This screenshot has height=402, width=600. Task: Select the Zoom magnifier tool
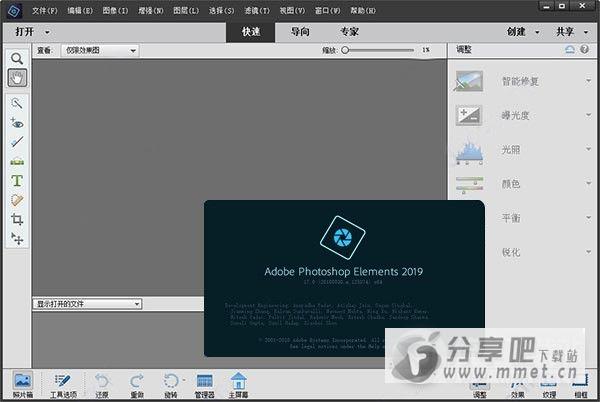(17, 59)
